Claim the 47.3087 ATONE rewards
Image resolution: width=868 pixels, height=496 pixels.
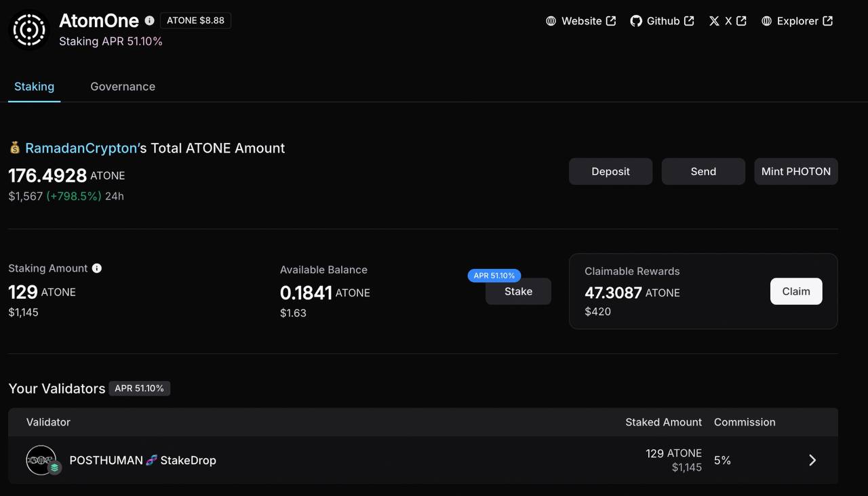pos(795,291)
